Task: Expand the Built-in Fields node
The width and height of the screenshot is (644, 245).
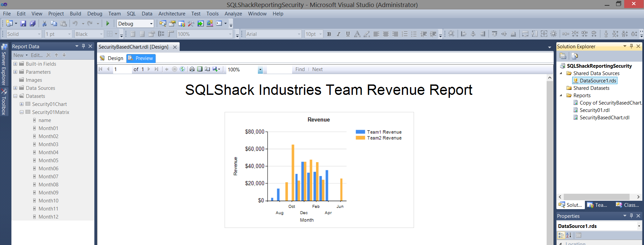Action: click(15, 64)
